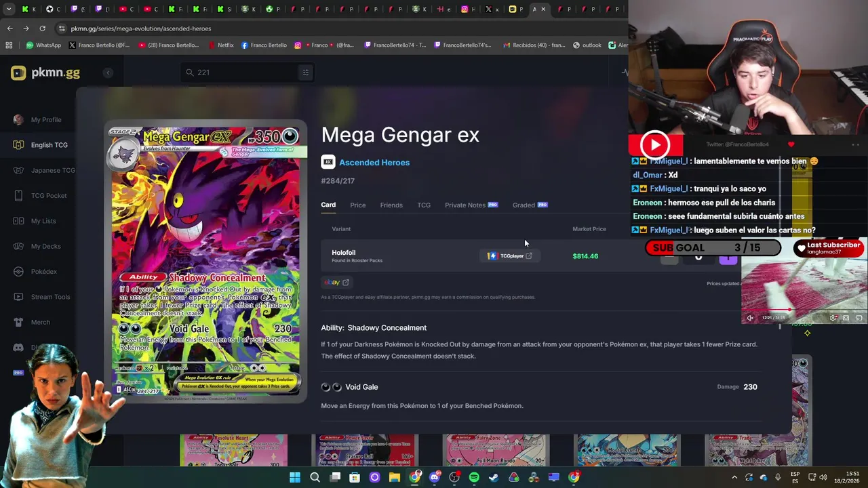Open the Graded PRO tab
This screenshot has width=868, height=488.
point(530,205)
